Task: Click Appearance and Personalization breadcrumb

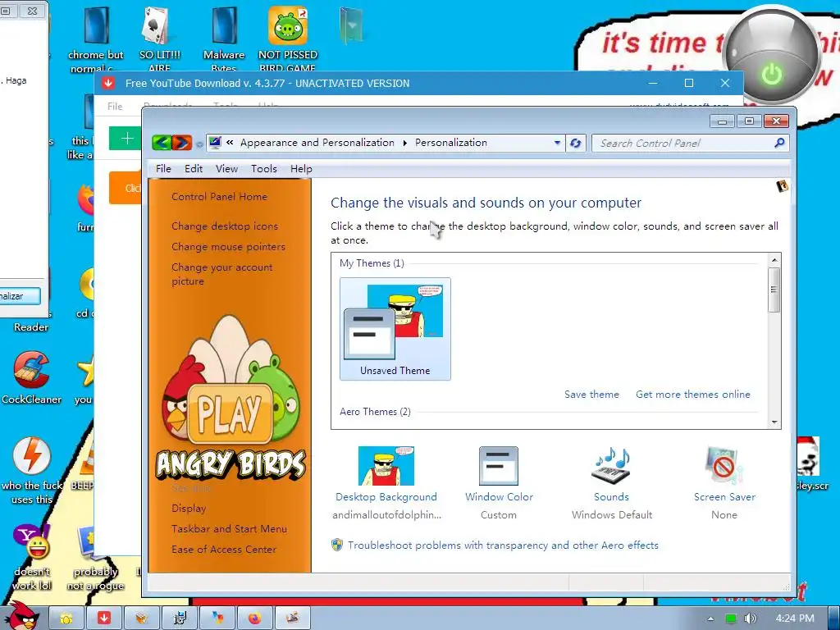Action: pyautogui.click(x=317, y=143)
